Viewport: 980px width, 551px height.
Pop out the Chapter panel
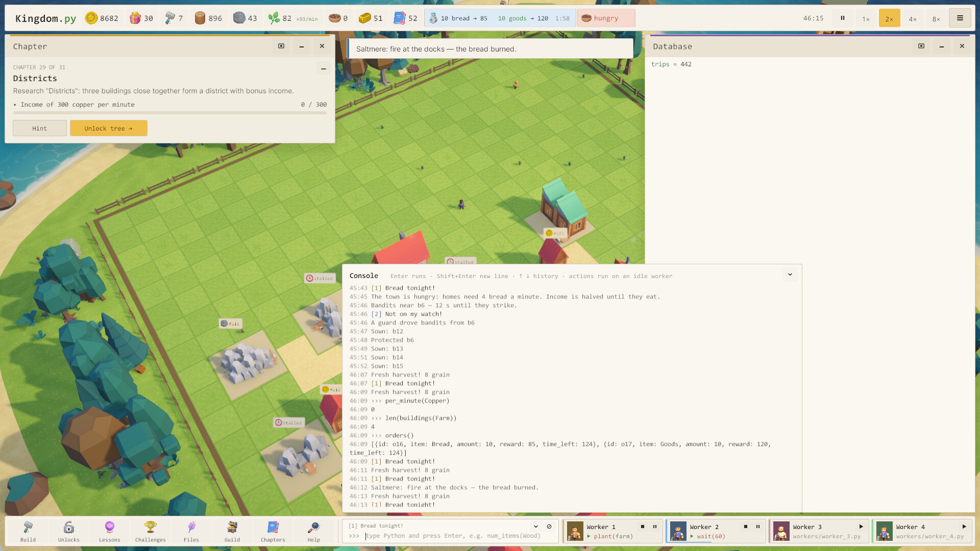coord(281,46)
